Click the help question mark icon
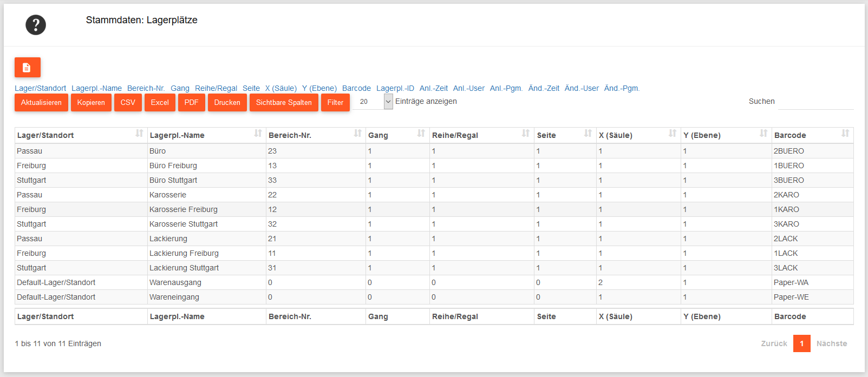The image size is (868, 377). click(36, 25)
